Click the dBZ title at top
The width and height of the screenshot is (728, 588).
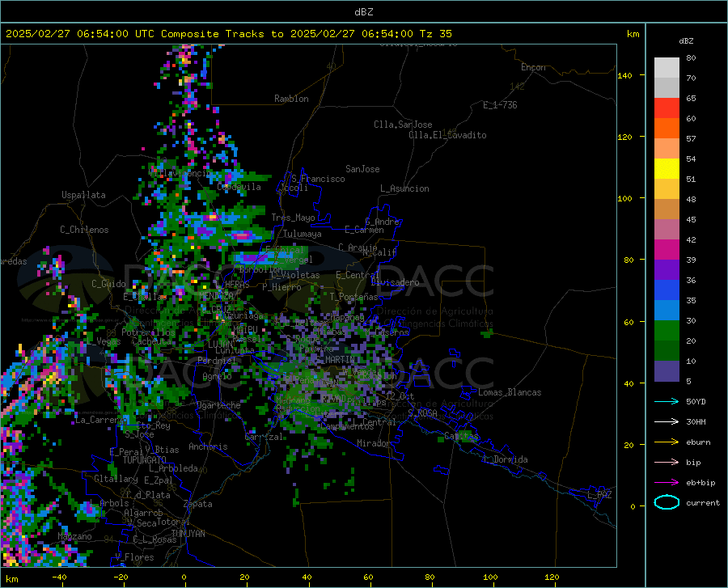coord(363,12)
